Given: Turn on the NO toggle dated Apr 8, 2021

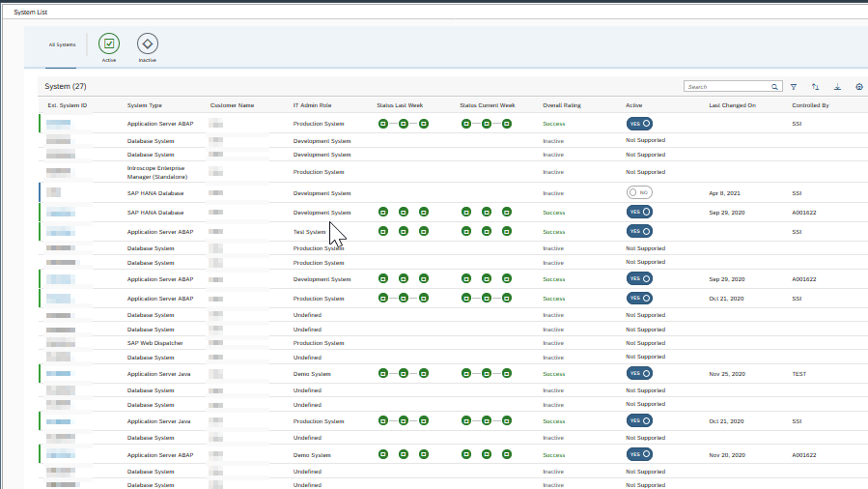Looking at the screenshot, I should click(x=639, y=192).
